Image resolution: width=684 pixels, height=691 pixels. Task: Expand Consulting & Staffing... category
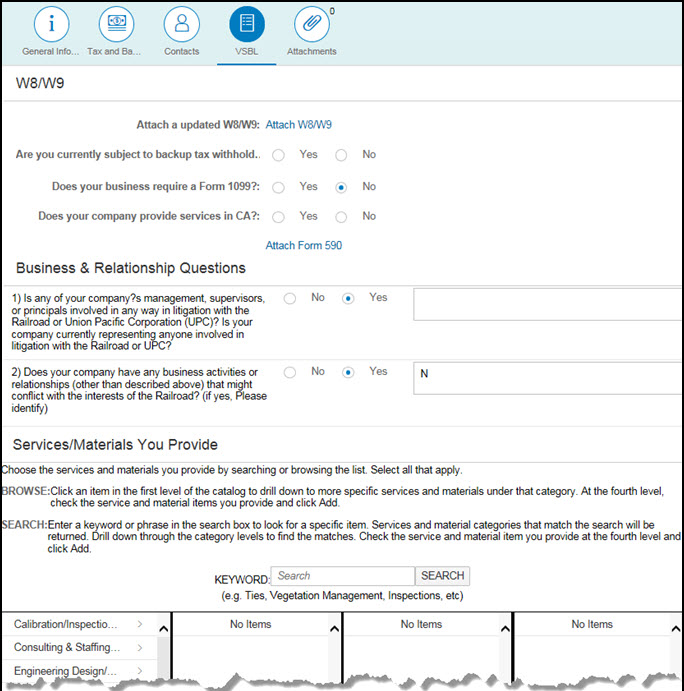(x=78, y=647)
